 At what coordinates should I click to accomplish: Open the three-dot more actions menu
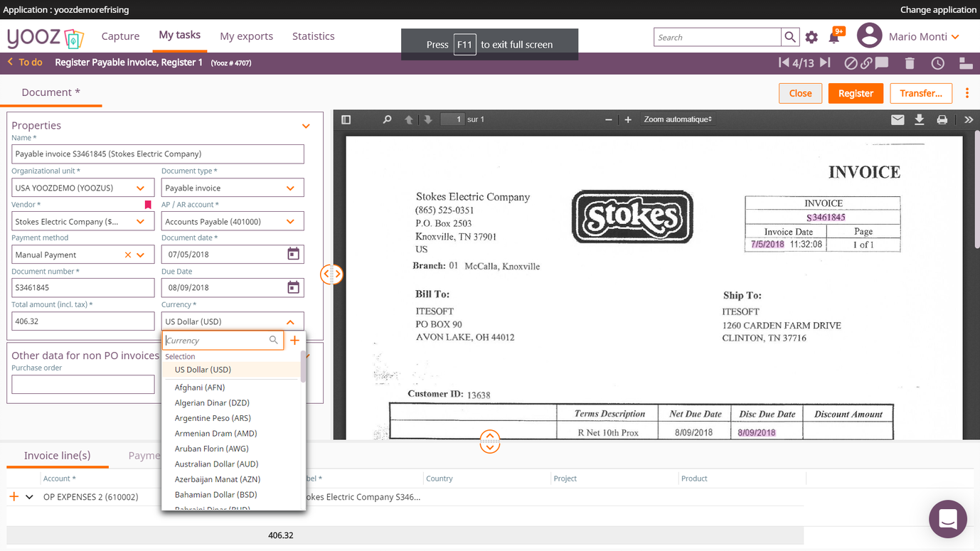point(967,93)
